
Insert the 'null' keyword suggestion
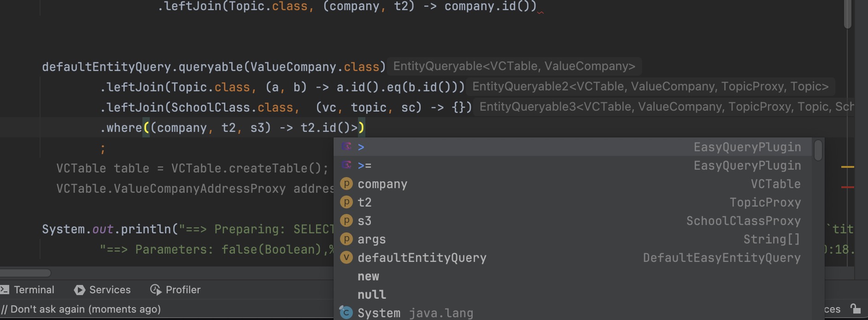pyautogui.click(x=372, y=295)
